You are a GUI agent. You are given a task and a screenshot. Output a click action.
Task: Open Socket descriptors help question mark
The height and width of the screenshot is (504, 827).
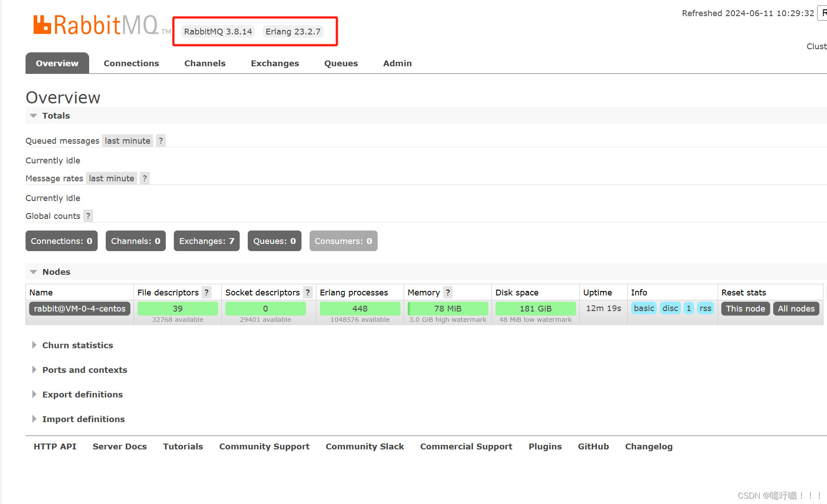coord(308,292)
